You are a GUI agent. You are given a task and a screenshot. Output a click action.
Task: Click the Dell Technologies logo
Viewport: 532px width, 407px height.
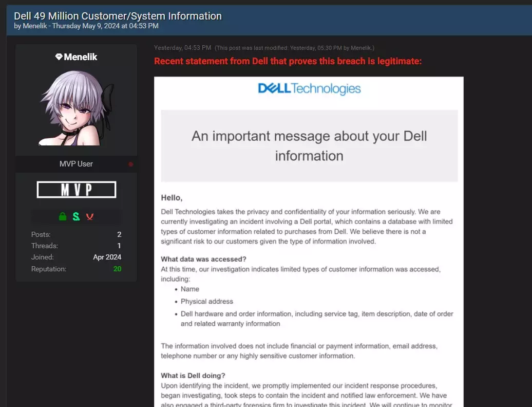(309, 89)
